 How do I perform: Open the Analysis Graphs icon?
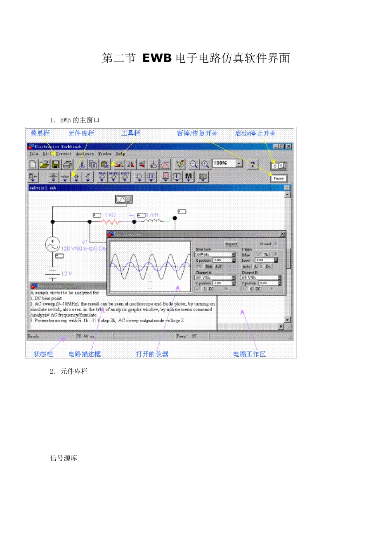[x=165, y=164]
